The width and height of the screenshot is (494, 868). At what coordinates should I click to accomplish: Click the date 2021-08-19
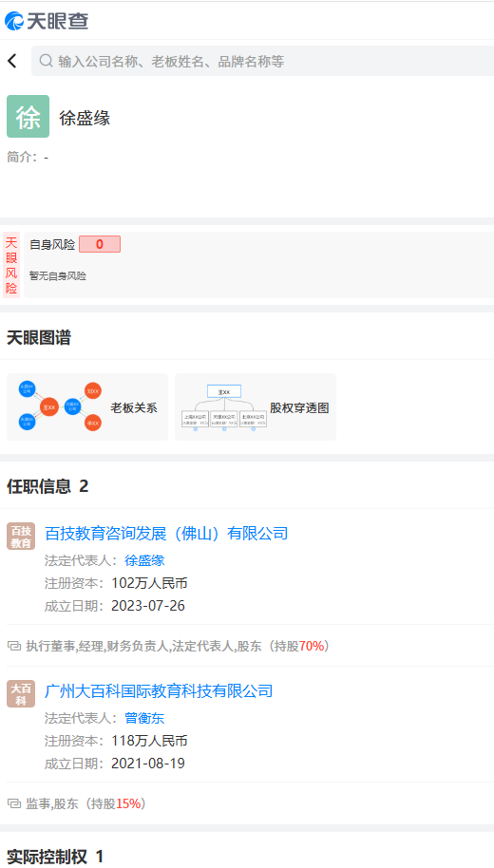click(148, 764)
